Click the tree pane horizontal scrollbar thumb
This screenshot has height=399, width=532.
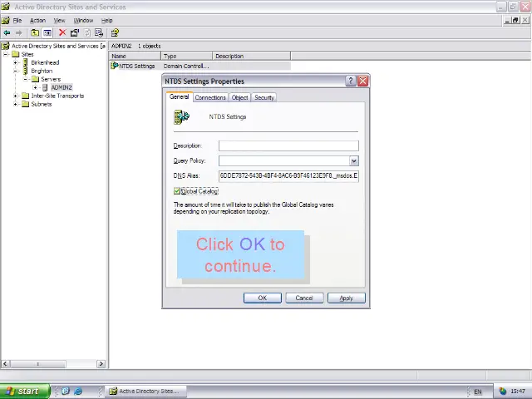pos(37,364)
